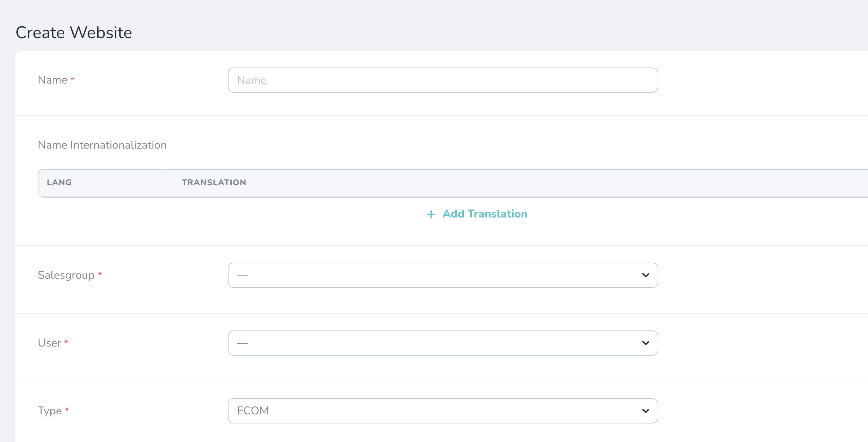This screenshot has height=442, width=868.
Task: Click the Create Website page heading
Action: [74, 33]
